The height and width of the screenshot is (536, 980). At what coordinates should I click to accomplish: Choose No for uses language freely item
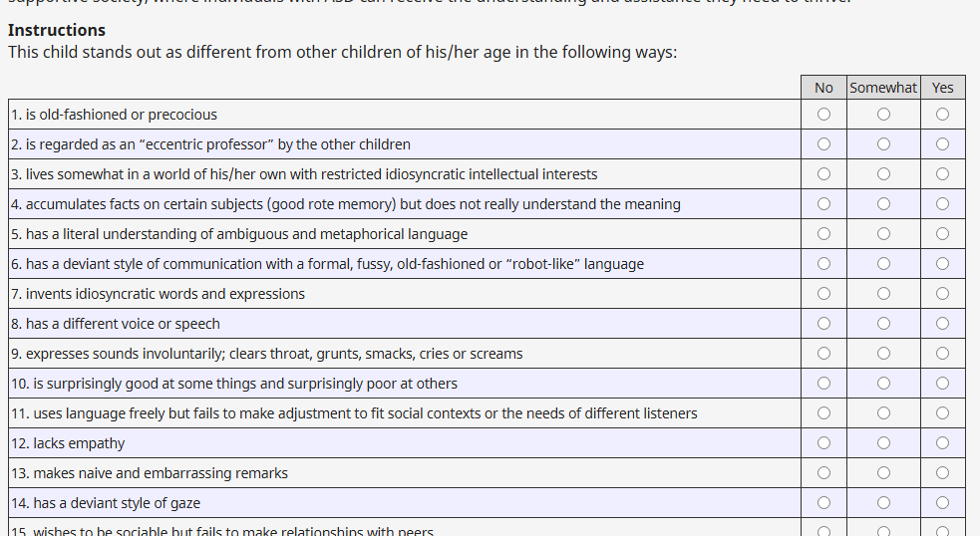click(x=823, y=413)
